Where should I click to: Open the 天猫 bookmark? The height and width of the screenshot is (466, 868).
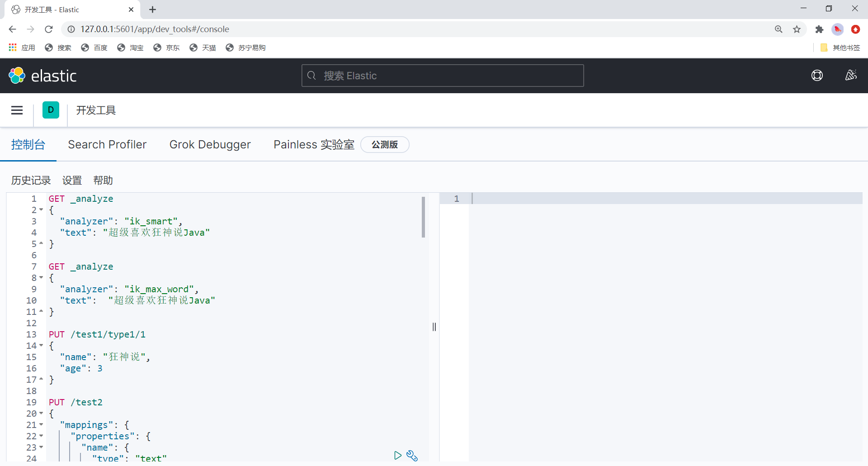click(x=203, y=48)
